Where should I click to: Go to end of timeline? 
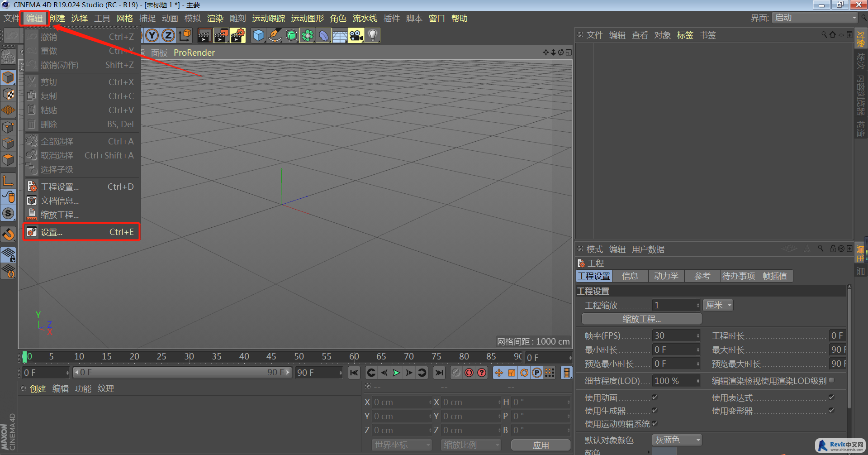point(439,373)
